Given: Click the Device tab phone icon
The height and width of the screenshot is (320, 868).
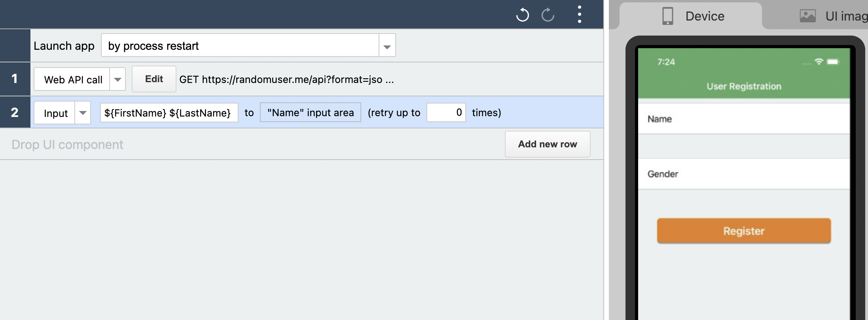Looking at the screenshot, I should [668, 16].
